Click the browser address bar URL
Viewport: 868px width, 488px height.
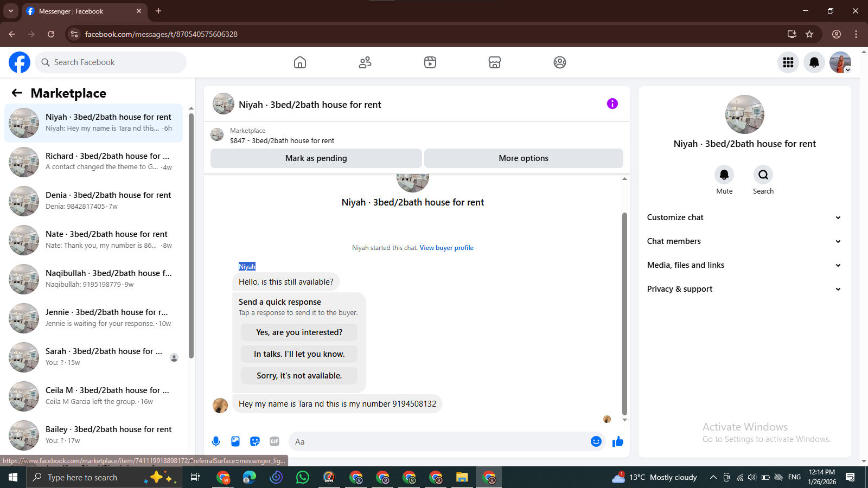pos(161,34)
